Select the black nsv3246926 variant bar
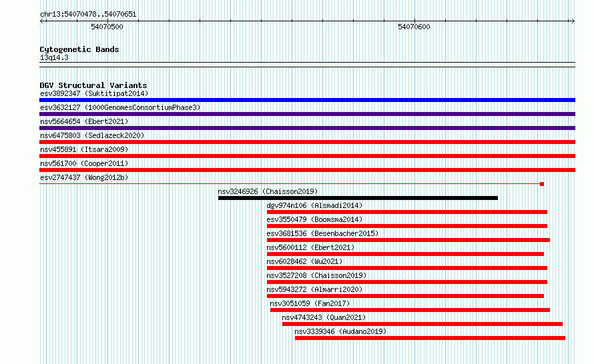The image size is (594, 364). coord(358,198)
